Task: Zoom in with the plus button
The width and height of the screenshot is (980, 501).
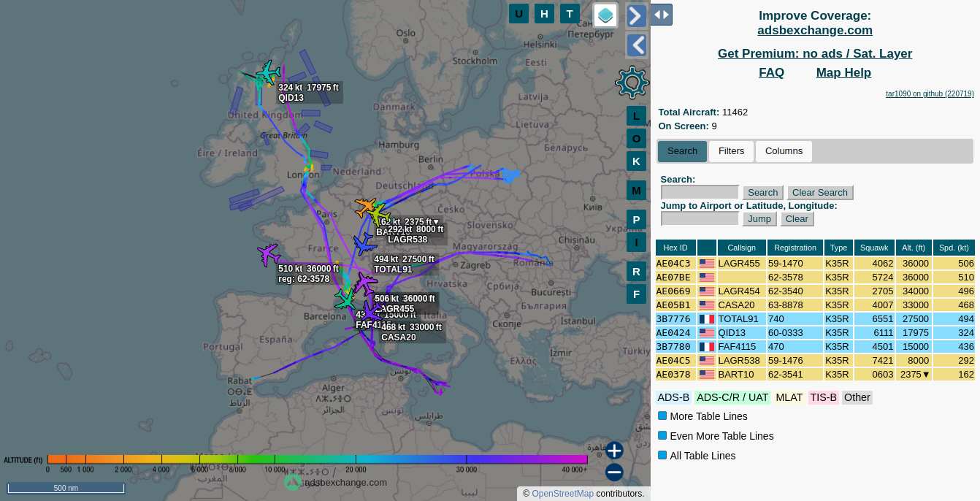Action: [x=614, y=451]
